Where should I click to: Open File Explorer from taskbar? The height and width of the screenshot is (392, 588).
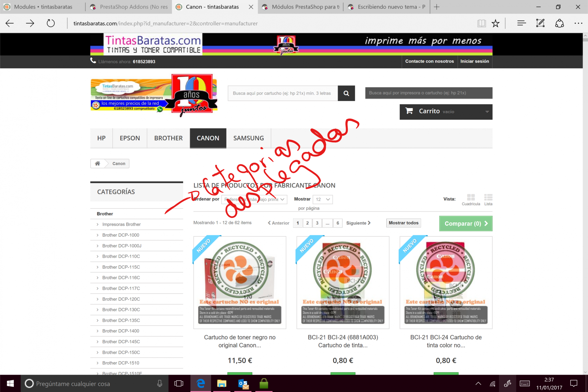(x=221, y=383)
